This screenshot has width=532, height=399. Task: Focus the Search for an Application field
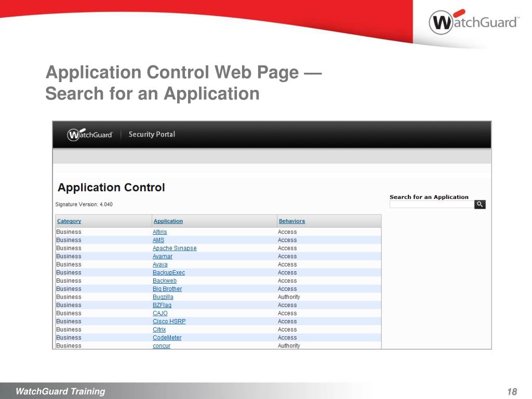point(432,204)
